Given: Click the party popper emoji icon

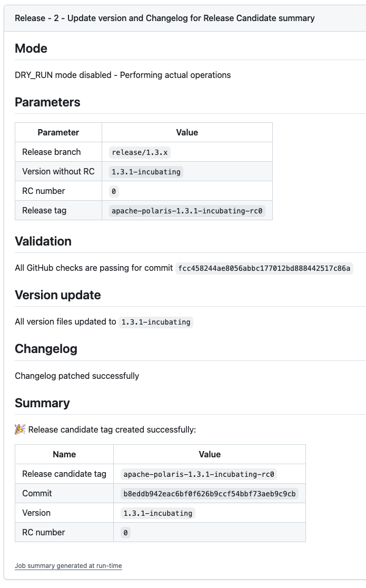Looking at the screenshot, I should [20, 429].
